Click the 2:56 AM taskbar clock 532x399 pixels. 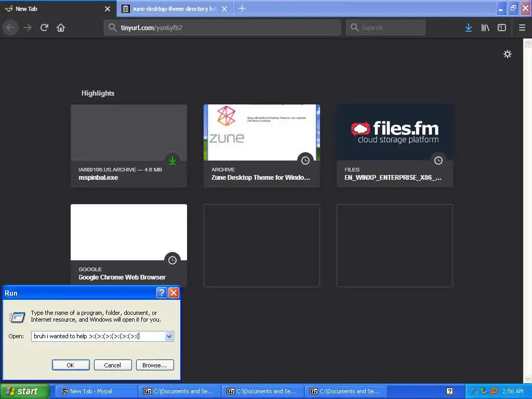pos(513,391)
